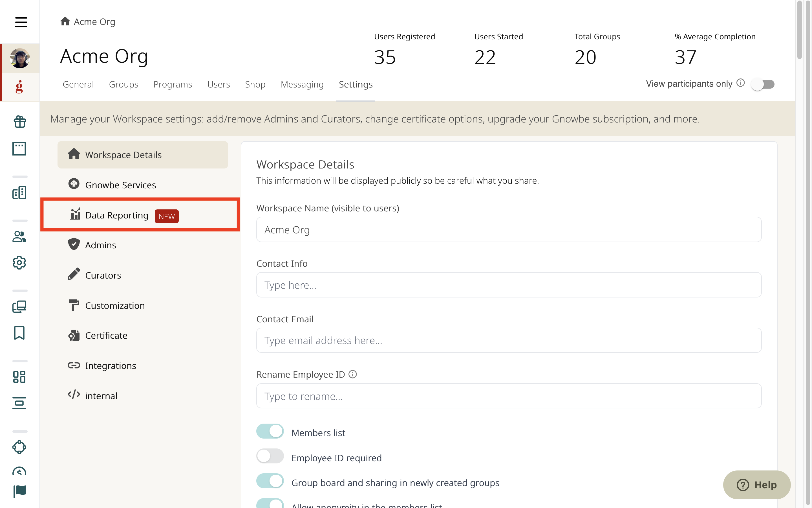This screenshot has width=812, height=508.
Task: Open the internal settings section
Action: 143,396
